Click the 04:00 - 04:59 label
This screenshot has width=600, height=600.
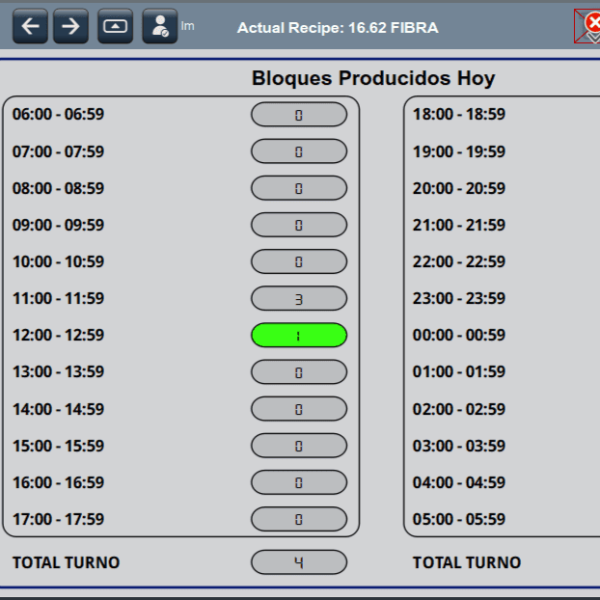click(x=459, y=483)
